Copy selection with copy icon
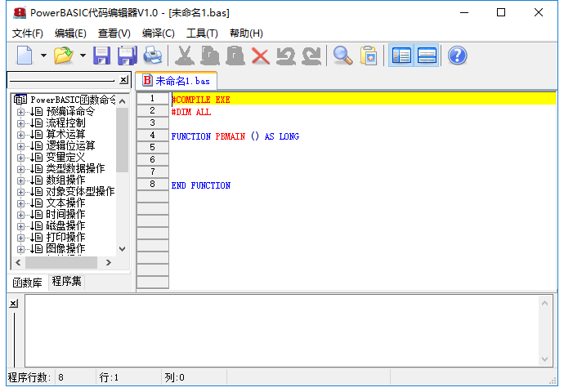Screen dimensions: 564x392 coord(210,56)
